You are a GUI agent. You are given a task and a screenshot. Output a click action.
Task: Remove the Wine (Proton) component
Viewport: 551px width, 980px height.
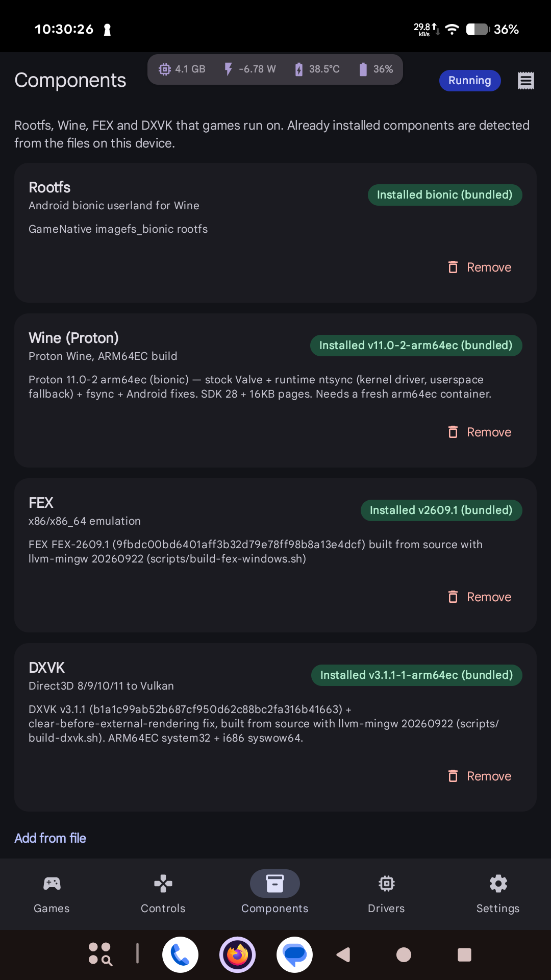[x=480, y=432]
